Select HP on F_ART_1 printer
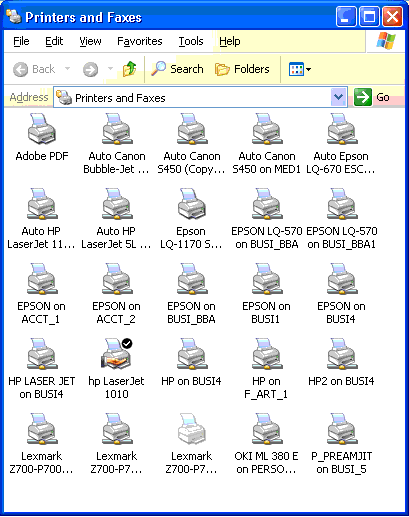Viewport: 409px width, 517px height. [x=266, y=354]
